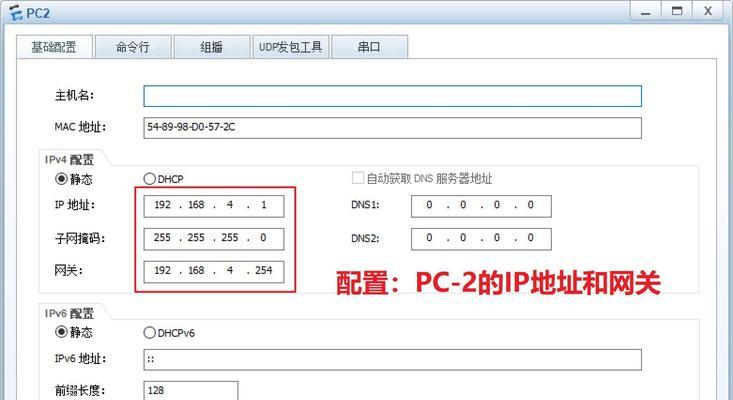Click the 前缀长度 label
Image resolution: width=733 pixels, height=400 pixels.
80,391
